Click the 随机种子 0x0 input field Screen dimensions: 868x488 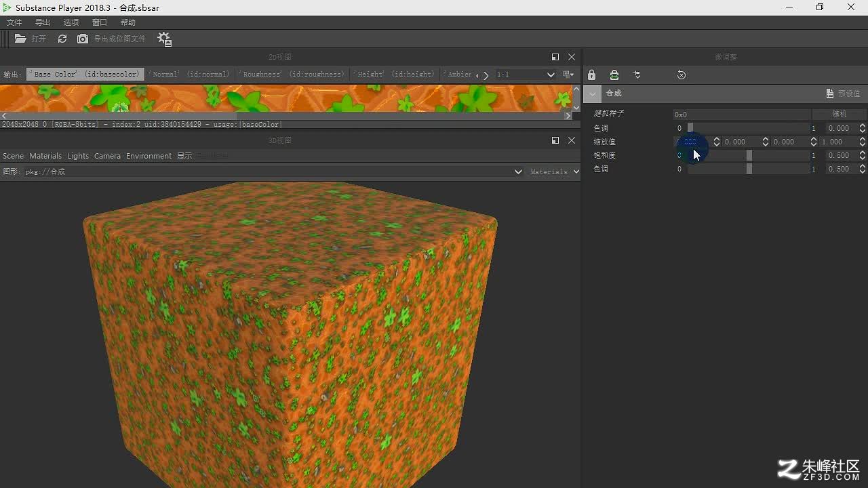pos(742,115)
